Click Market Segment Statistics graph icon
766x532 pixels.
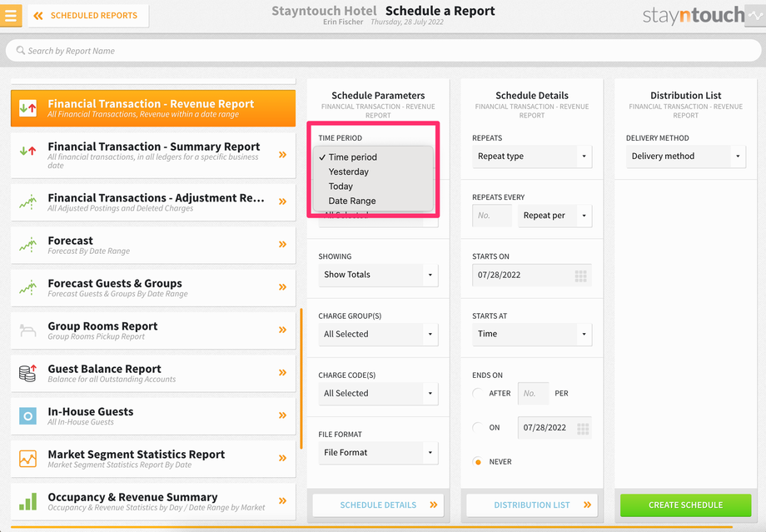click(27, 459)
